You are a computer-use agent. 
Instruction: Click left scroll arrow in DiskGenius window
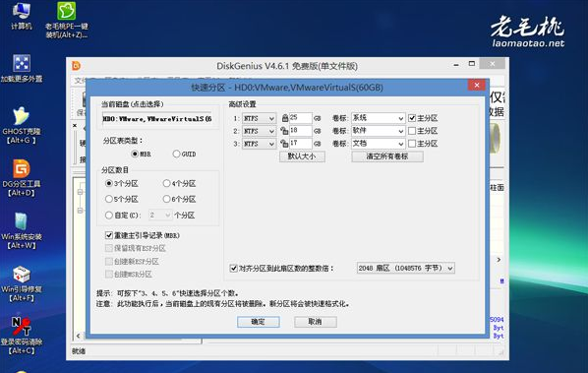(79, 336)
